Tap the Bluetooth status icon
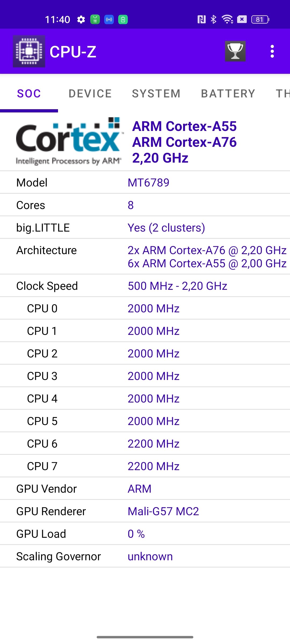This screenshot has width=290, height=644. click(x=213, y=19)
